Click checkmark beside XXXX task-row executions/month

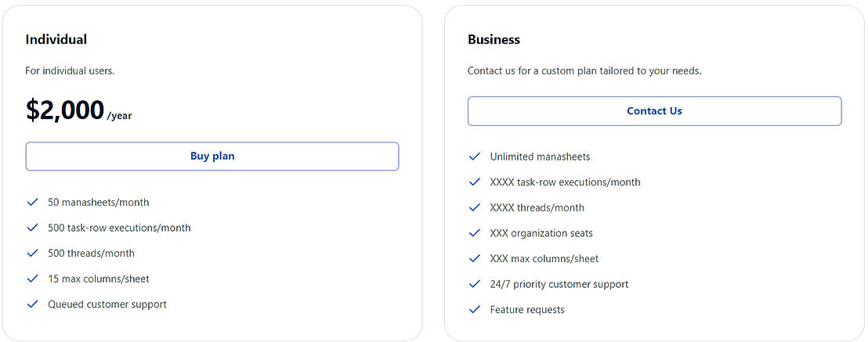(x=475, y=182)
